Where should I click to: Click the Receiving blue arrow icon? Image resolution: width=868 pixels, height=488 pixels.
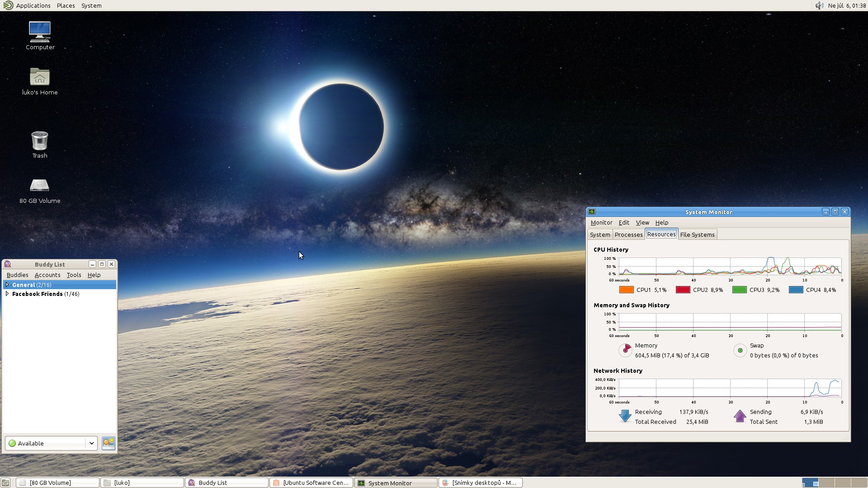(625, 416)
